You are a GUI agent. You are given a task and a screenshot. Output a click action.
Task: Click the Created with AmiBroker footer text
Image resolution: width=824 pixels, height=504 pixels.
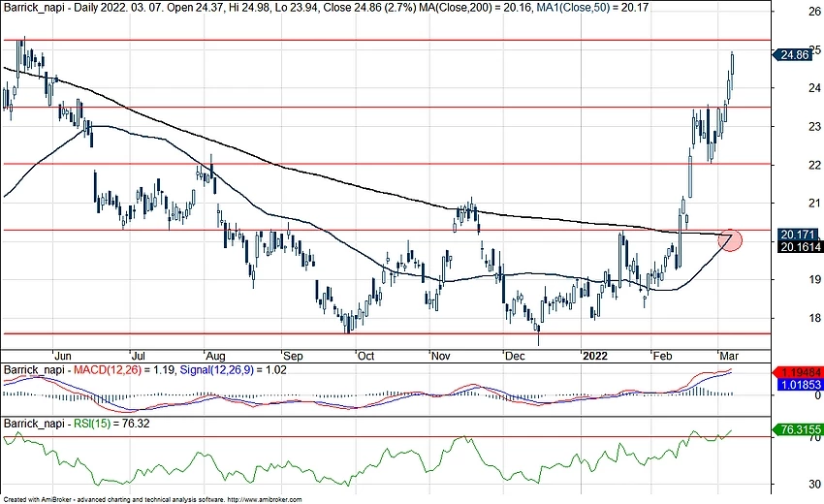(37, 500)
